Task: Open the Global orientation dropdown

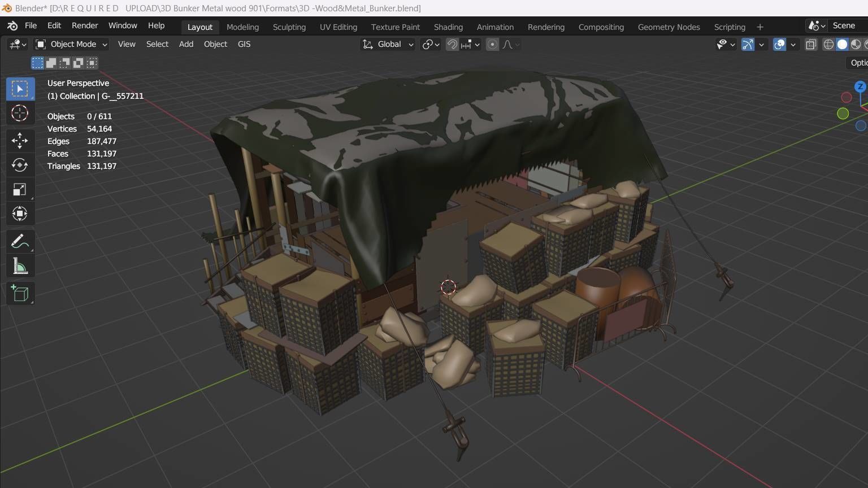Action: click(x=388, y=44)
